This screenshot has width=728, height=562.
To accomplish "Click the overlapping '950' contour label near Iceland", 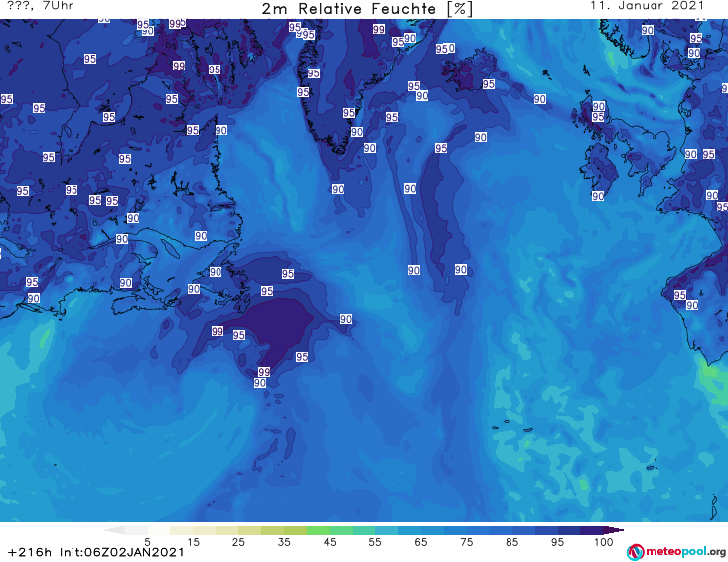I will [445, 49].
